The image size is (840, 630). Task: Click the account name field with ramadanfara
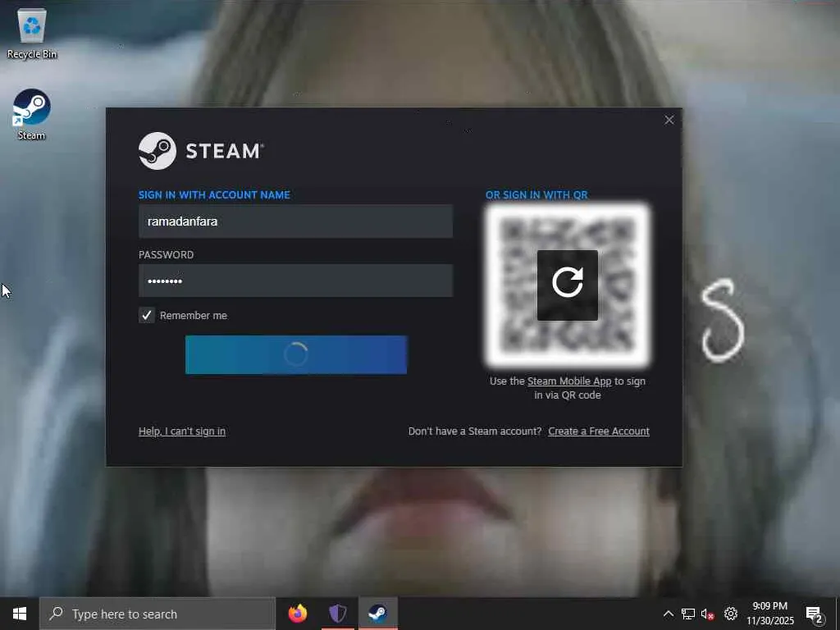(295, 221)
